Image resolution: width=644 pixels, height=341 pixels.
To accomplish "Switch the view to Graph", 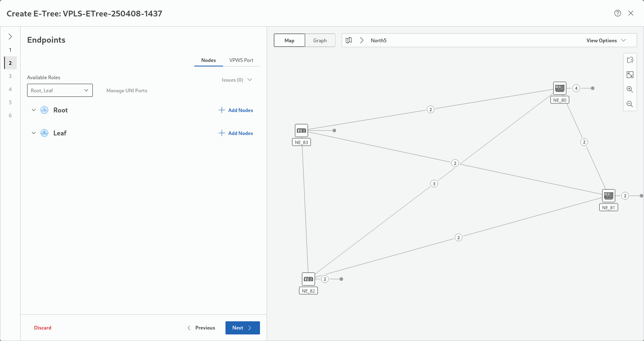I will pos(320,40).
